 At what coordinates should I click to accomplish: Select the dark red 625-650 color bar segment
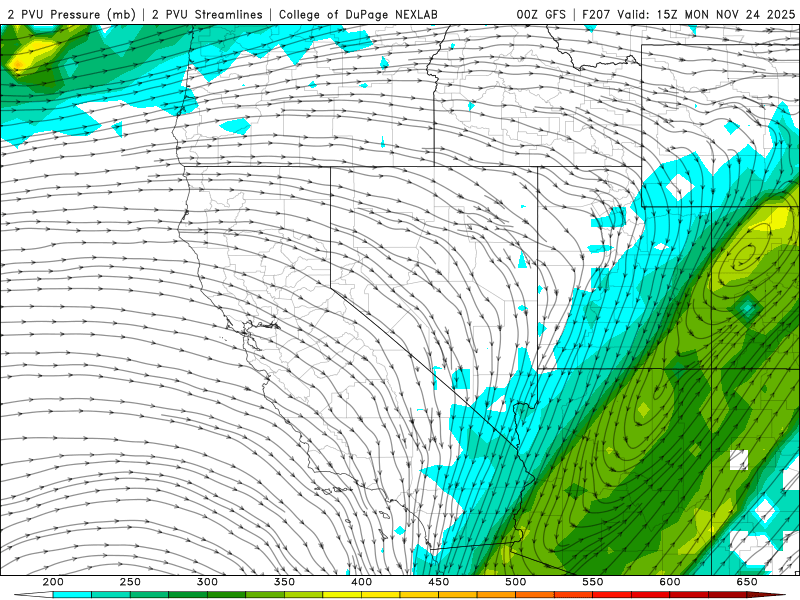point(727,595)
